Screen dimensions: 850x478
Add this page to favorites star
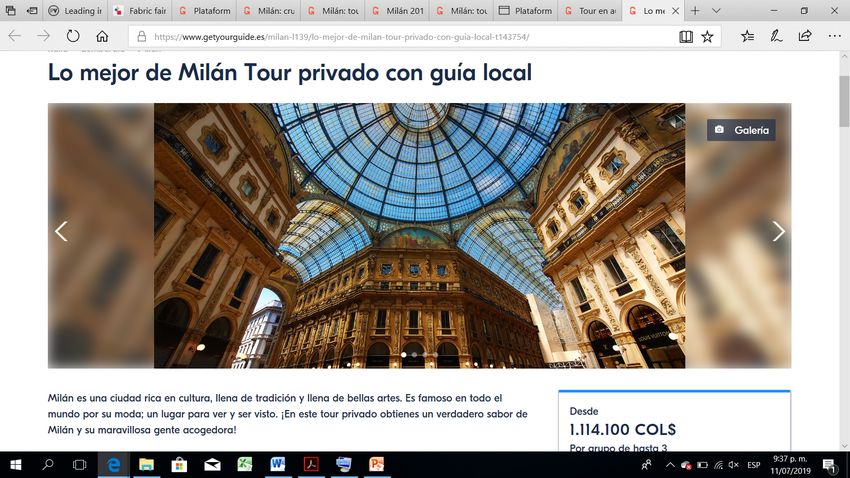click(x=707, y=36)
